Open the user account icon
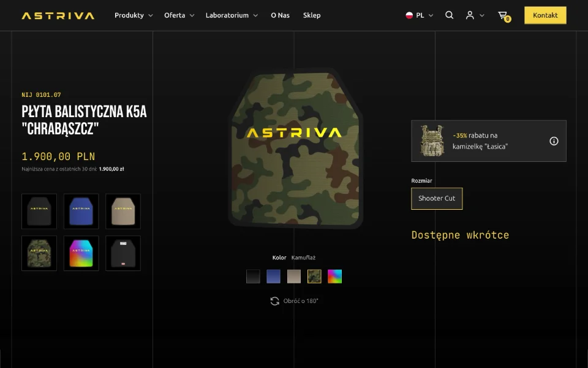Image resolution: width=588 pixels, height=368 pixels. 470,15
